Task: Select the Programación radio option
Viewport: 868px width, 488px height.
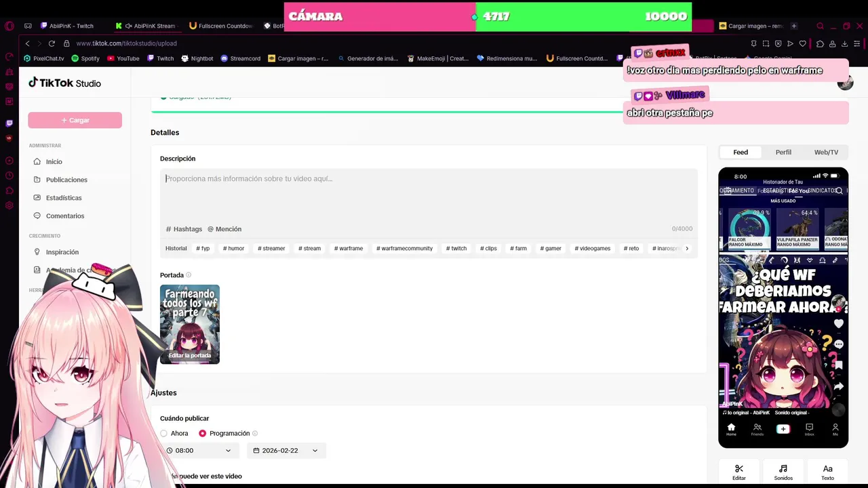Action: click(x=202, y=433)
